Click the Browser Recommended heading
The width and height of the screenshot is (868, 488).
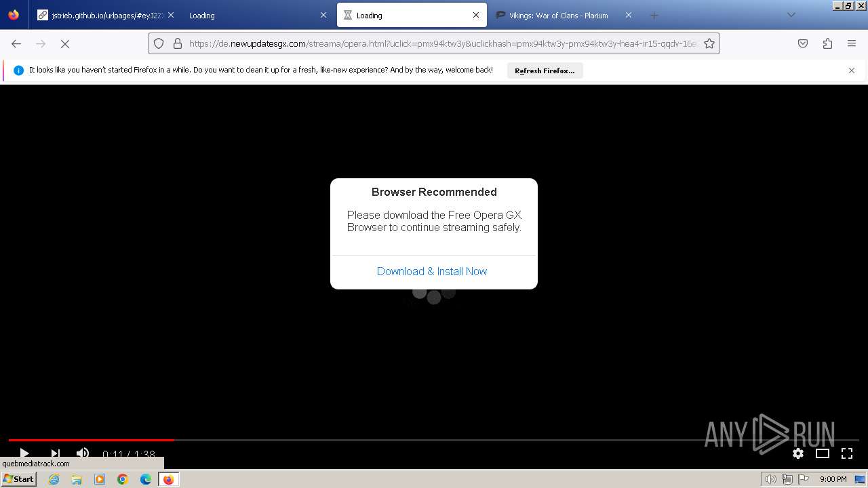[434, 192]
